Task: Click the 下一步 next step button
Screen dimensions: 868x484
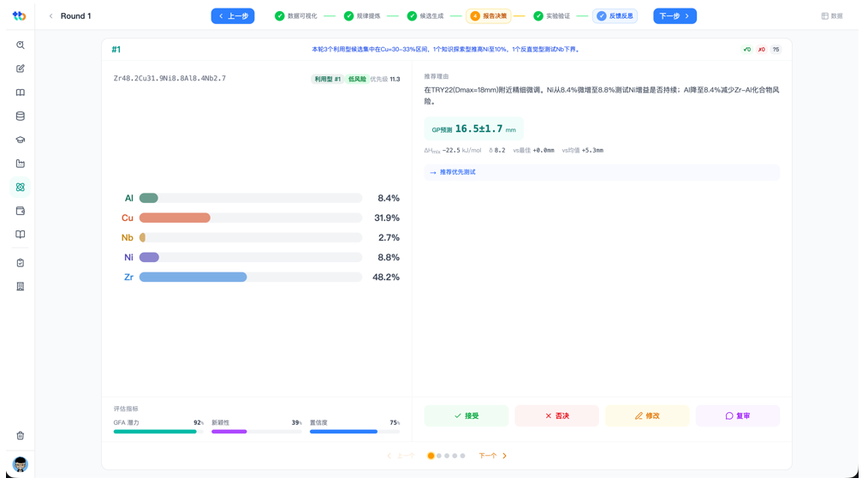Action: (675, 16)
